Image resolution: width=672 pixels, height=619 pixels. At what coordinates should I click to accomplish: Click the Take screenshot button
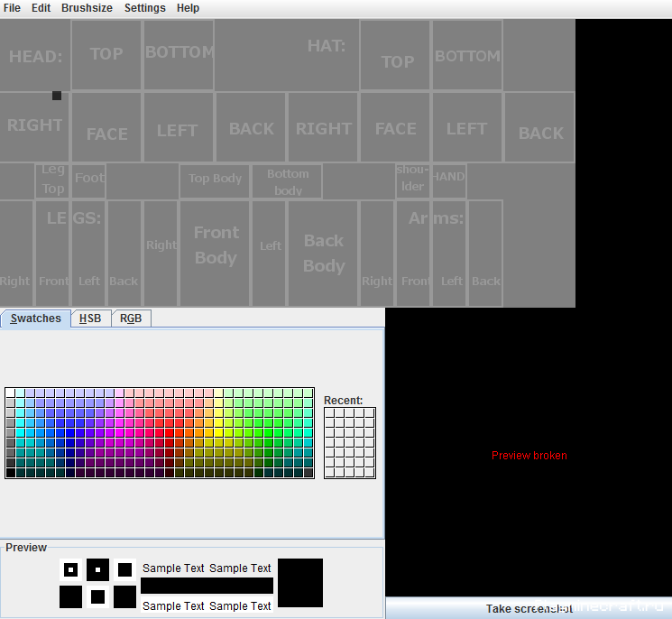click(x=529, y=608)
